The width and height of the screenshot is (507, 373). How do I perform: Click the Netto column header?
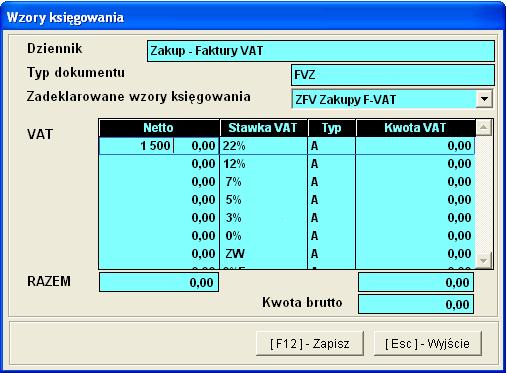(159, 128)
